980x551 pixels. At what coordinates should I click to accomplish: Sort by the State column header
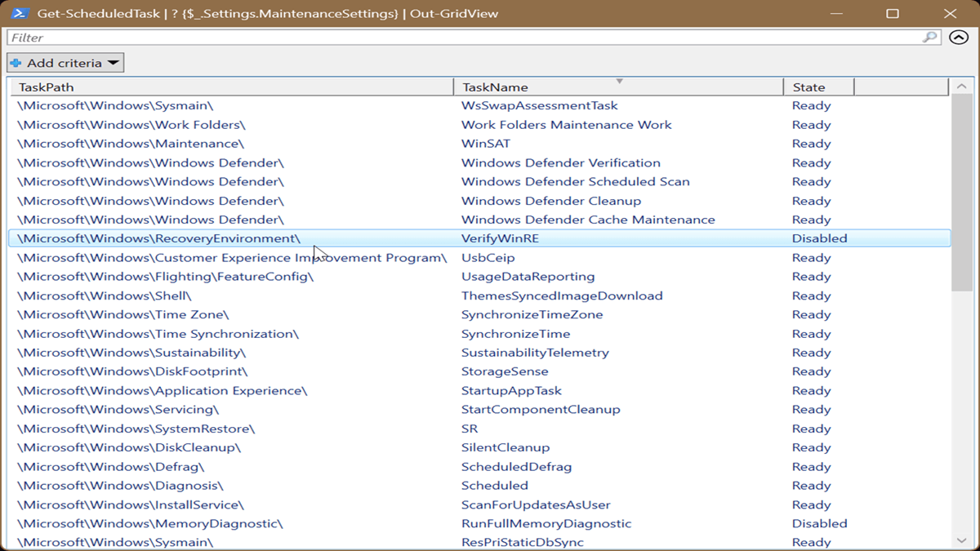[818, 87]
